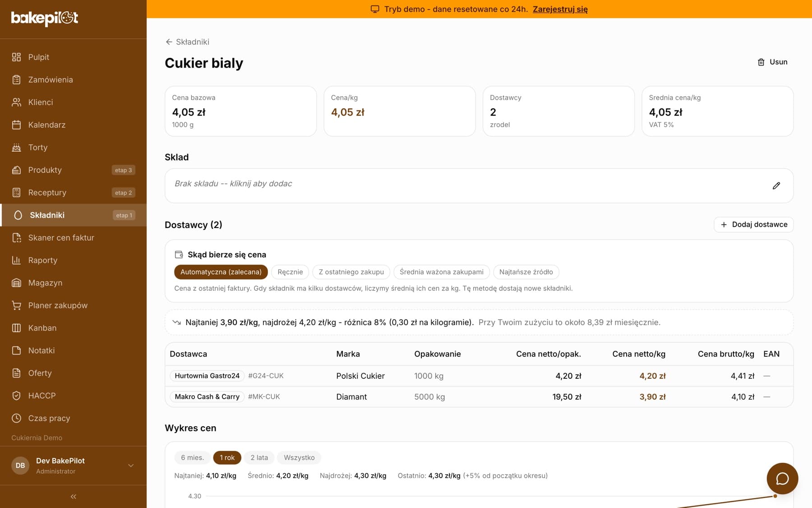Switch chart range to 2 lata
Image resolution: width=812 pixels, height=508 pixels.
tap(259, 457)
